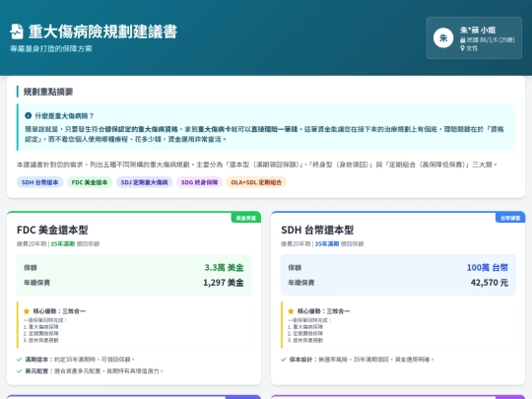This screenshot has height=399, width=532.
Task: Click the 42,570 元 annual premium
Action: [x=490, y=283]
